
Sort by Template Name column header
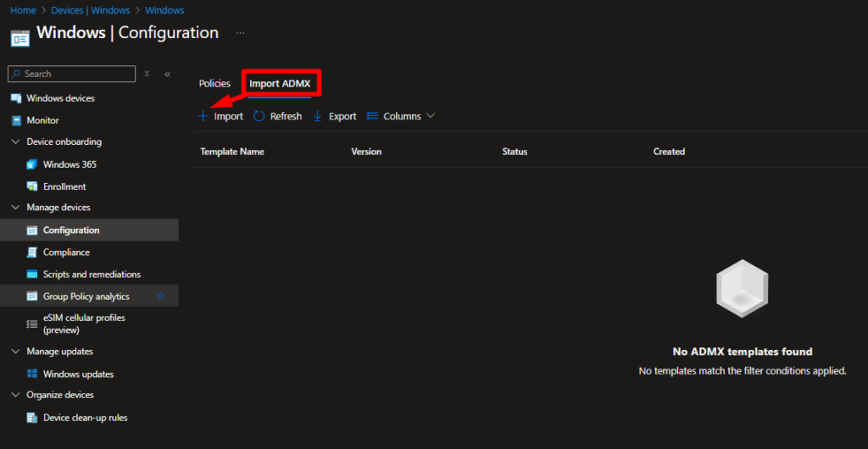[232, 152]
